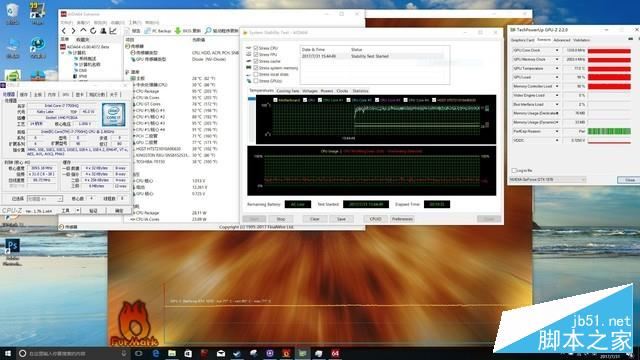Click the AIDA64 refresh icon
Viewport: 640px width, 360px height.
(x=93, y=31)
